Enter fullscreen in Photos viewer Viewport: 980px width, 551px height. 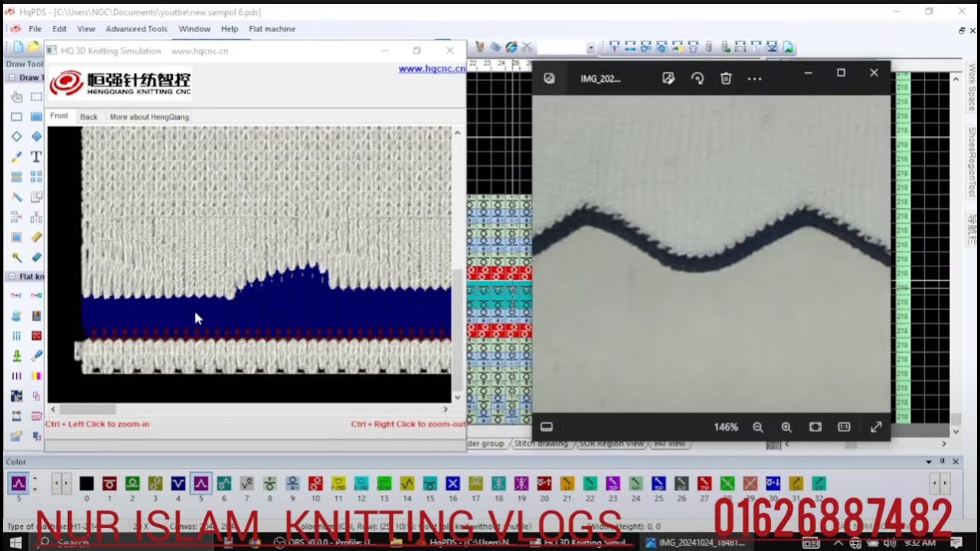(x=876, y=427)
